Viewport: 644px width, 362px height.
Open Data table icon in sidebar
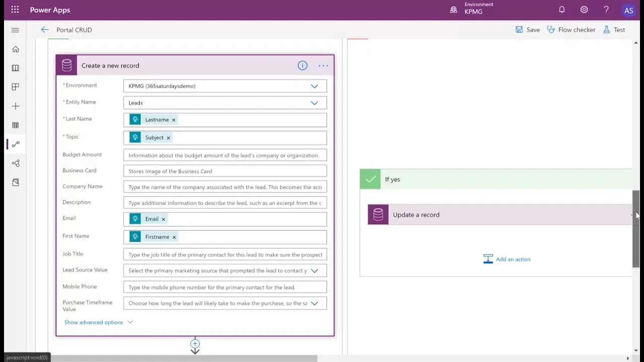tap(16, 125)
